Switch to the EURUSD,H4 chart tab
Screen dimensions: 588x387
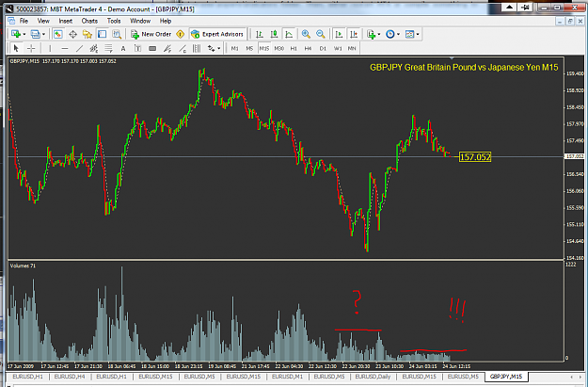[70, 377]
